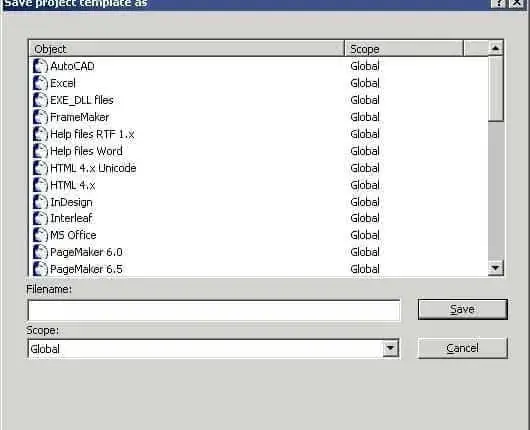Viewport: 530px width, 430px height.
Task: Select the EXE_DLL files entry
Action: tap(82, 100)
